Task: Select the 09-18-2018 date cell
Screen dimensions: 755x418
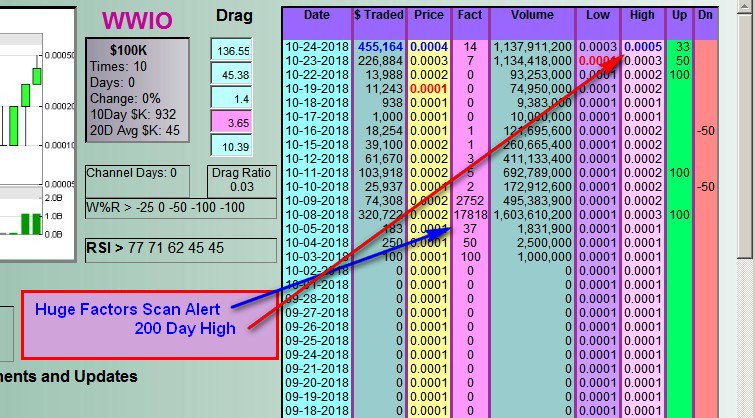Action: [316, 411]
